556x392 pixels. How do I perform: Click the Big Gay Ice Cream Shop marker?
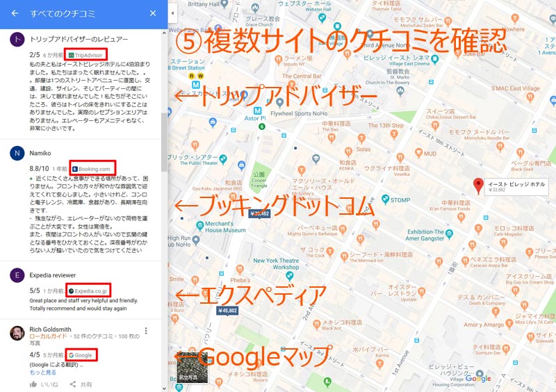point(516,291)
